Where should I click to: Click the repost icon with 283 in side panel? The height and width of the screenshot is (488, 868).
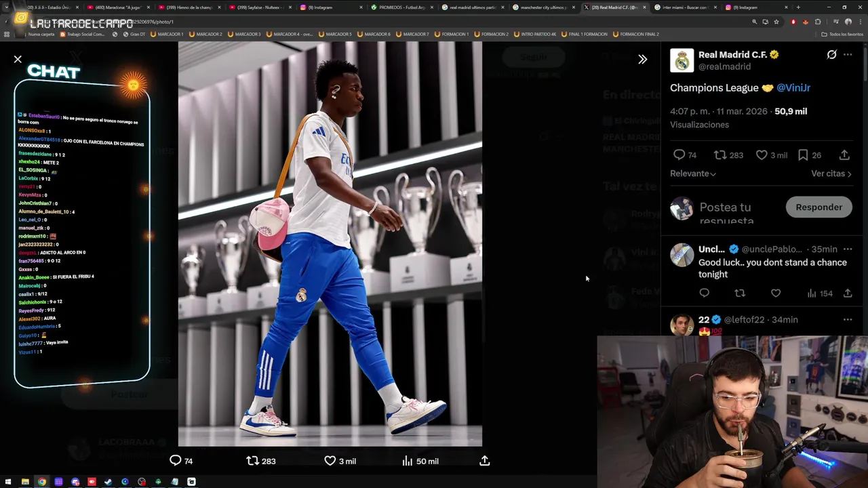click(x=720, y=155)
